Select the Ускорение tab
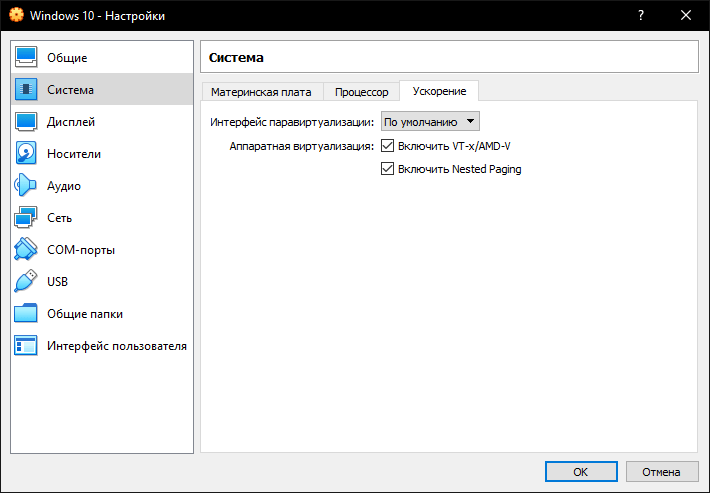 coord(439,91)
